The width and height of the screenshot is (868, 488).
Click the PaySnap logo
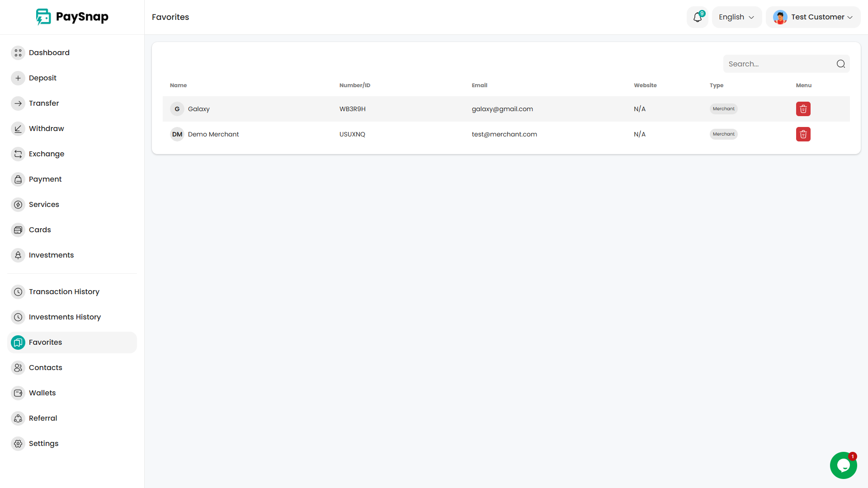coord(72,17)
